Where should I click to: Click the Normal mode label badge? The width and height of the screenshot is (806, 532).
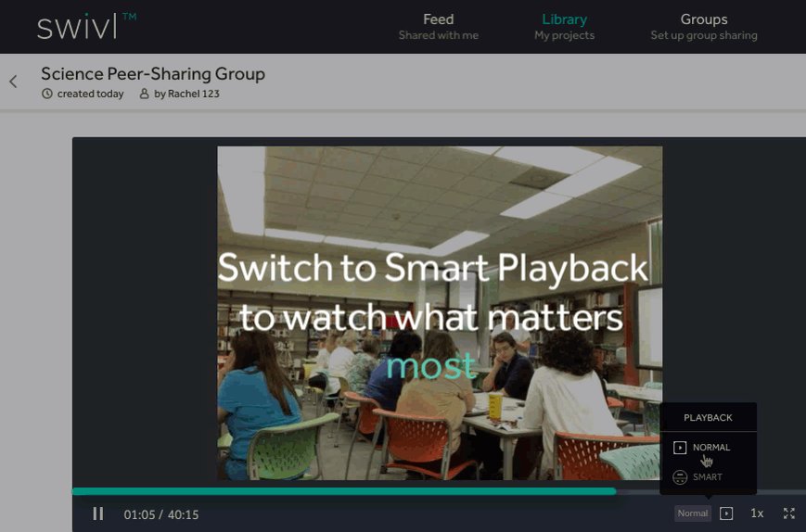693,513
